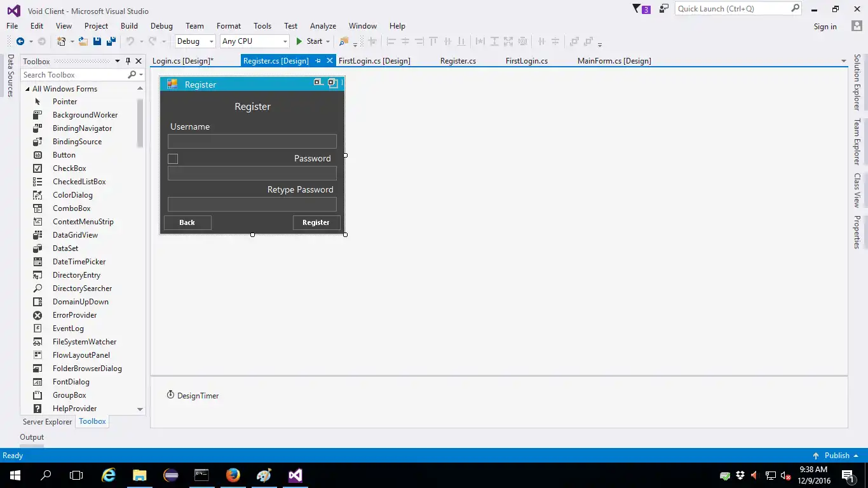The height and width of the screenshot is (488, 868).
Task: Collapse the All Windows Forms group
Action: point(27,89)
